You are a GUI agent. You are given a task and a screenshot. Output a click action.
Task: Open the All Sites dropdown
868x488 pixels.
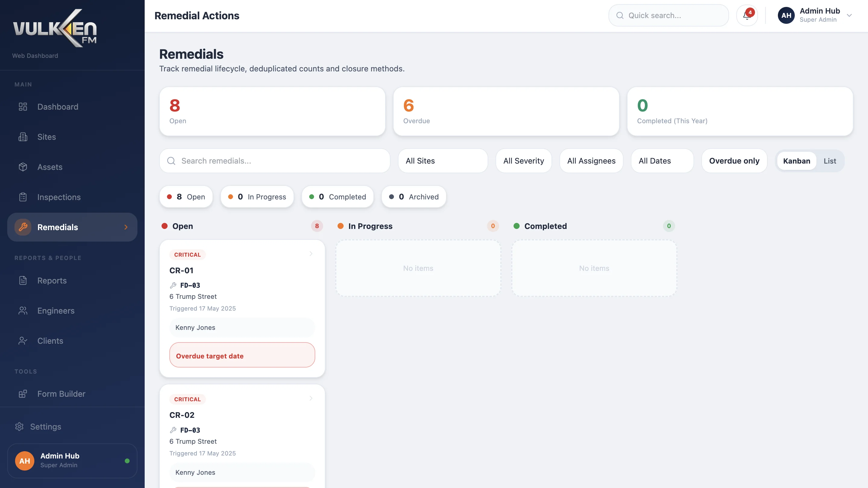442,161
